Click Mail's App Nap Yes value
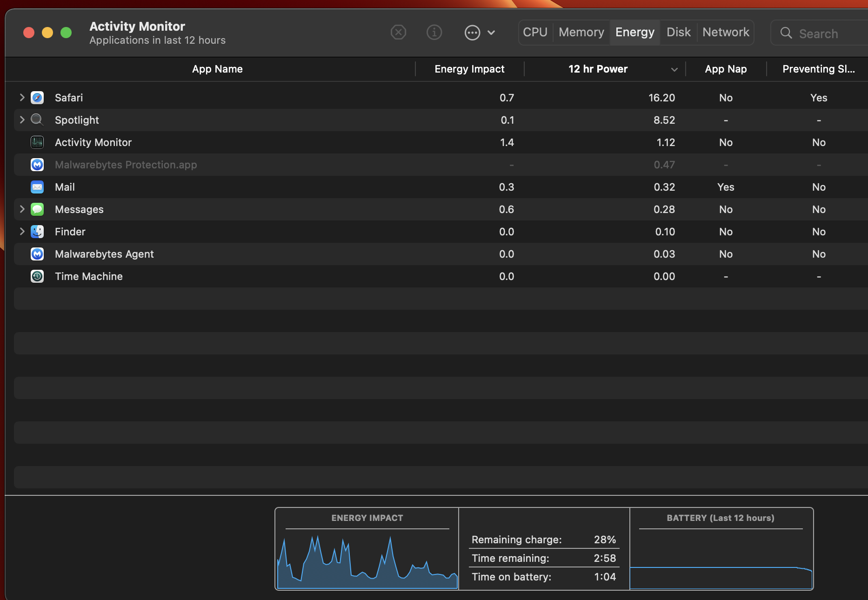 [726, 187]
